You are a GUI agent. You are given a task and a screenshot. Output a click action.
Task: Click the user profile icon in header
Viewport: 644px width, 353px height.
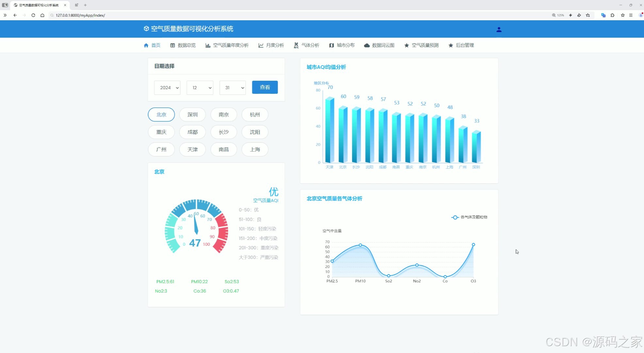(499, 29)
